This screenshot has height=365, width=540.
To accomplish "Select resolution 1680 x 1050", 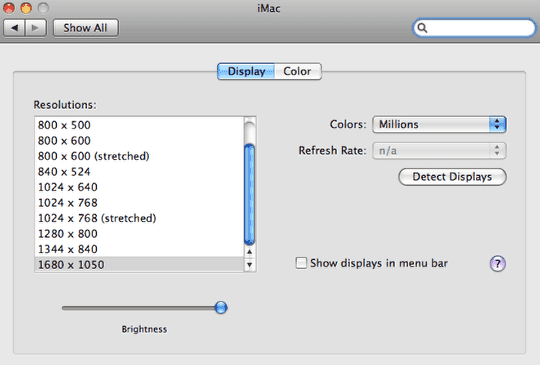I will click(139, 264).
